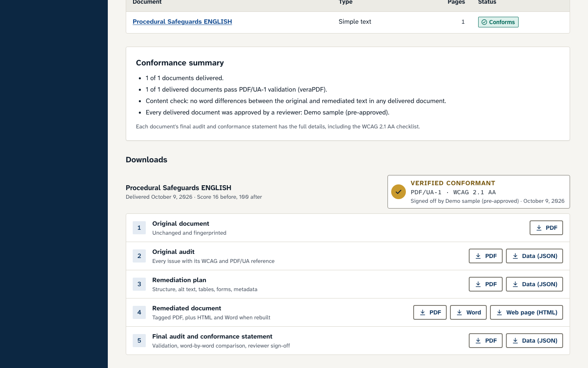The height and width of the screenshot is (368, 588).
Task: Click the 'Delivered October 9, 2026' score line
Action: 194,197
